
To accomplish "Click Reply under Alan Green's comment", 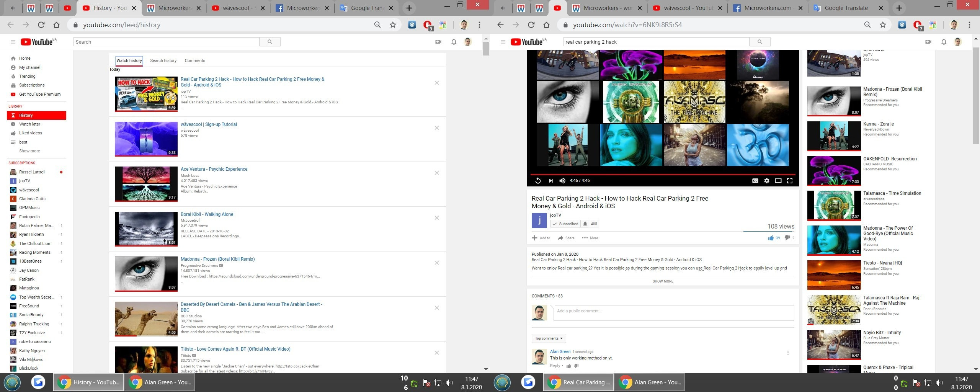I will (x=555, y=366).
